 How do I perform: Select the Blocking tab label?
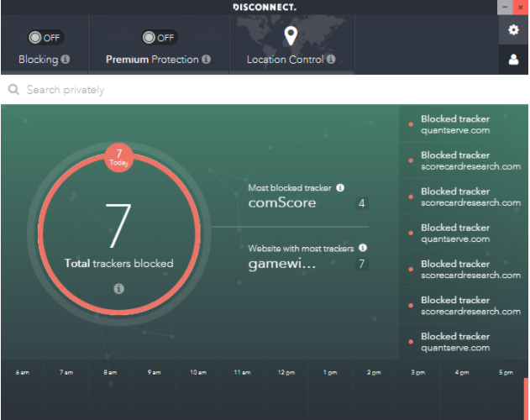tap(39, 60)
